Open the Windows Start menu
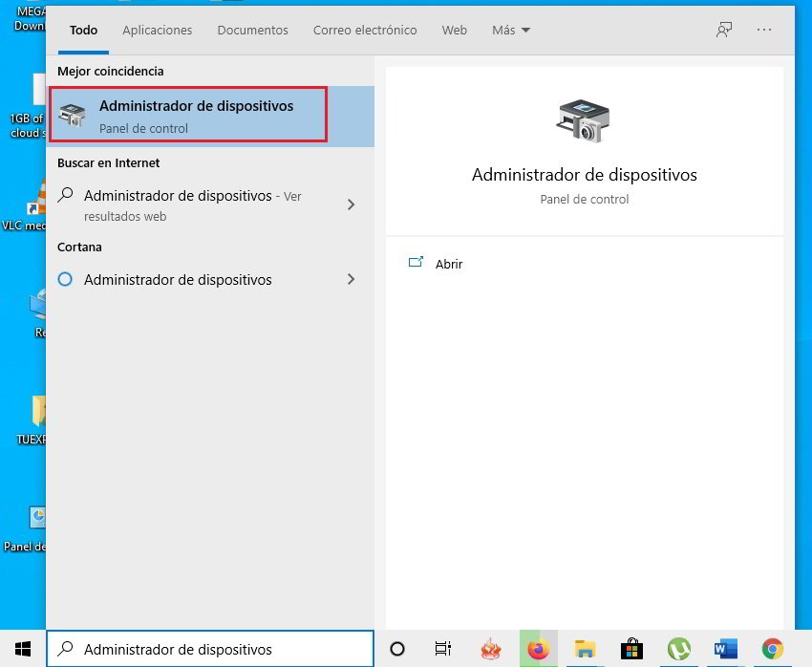Viewport: 812px width, 667px height. 23,649
